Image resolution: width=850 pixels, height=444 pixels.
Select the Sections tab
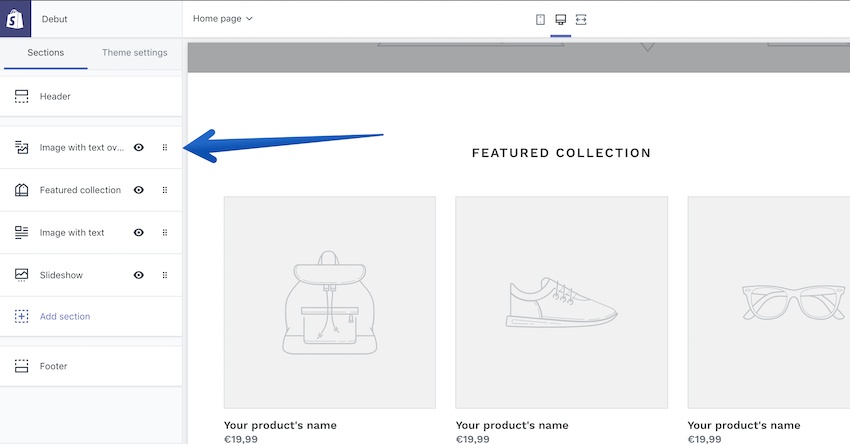coord(46,53)
